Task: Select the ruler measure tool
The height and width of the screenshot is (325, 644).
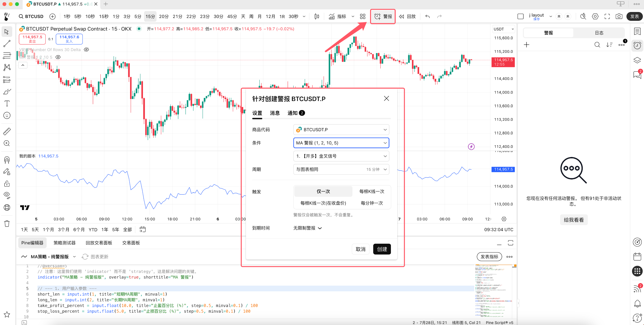Action: 7,131
